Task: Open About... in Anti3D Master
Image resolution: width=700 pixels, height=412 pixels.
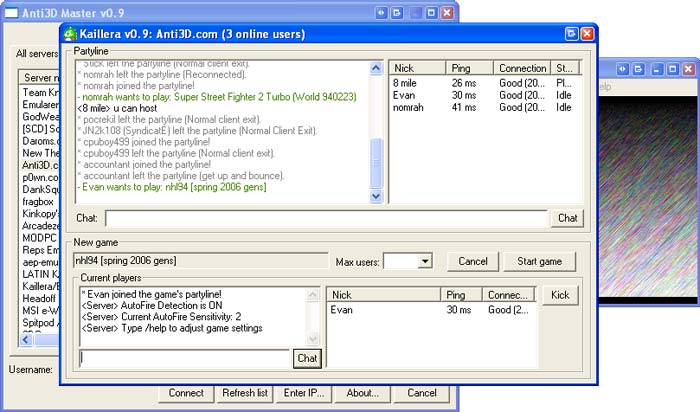Action: (x=362, y=393)
